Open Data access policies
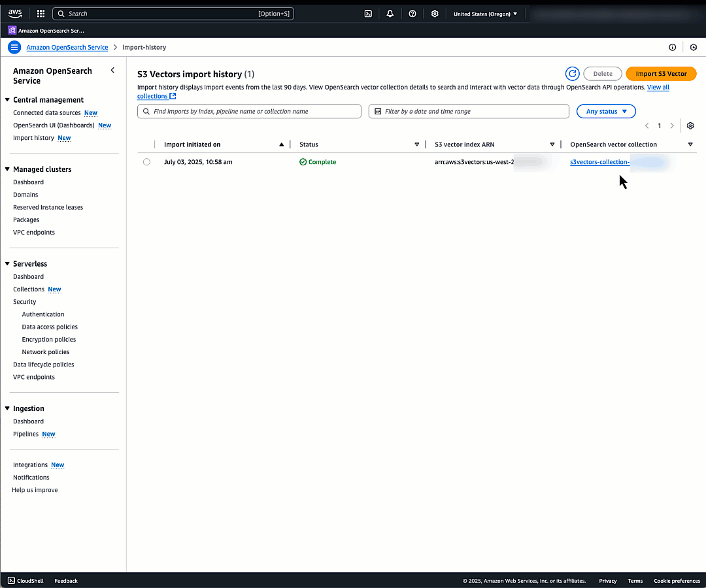706x588 pixels. click(50, 327)
